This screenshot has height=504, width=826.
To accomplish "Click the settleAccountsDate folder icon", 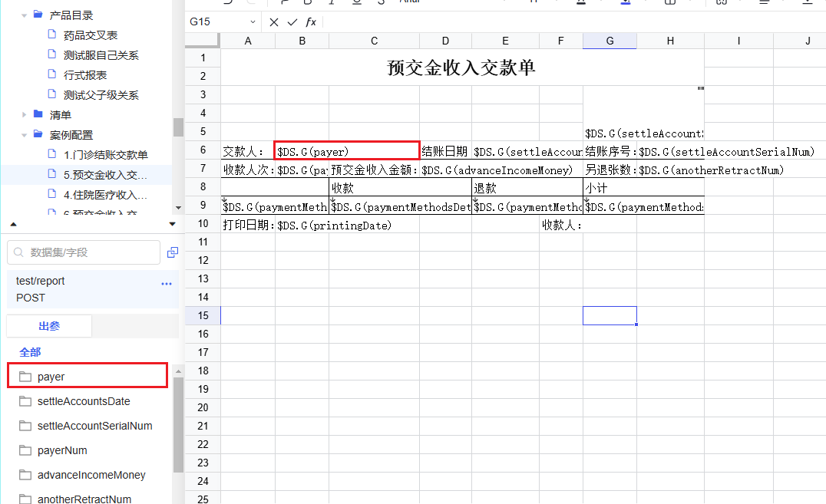I will coord(25,401).
